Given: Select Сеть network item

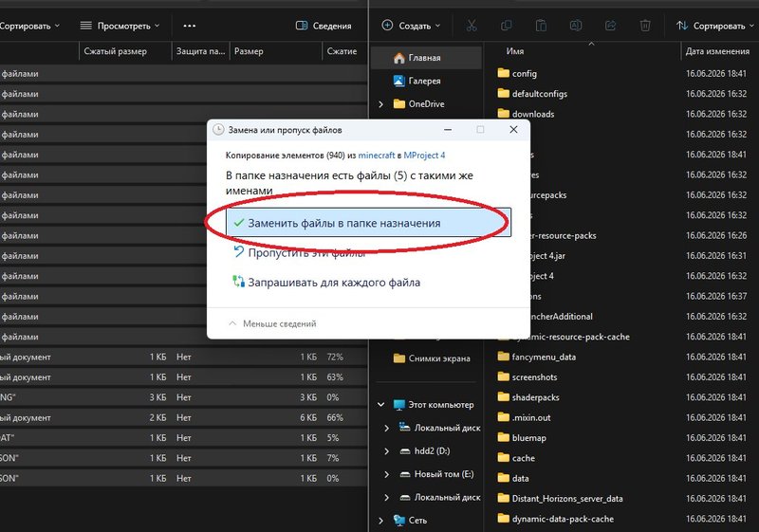Looking at the screenshot, I should (x=411, y=521).
